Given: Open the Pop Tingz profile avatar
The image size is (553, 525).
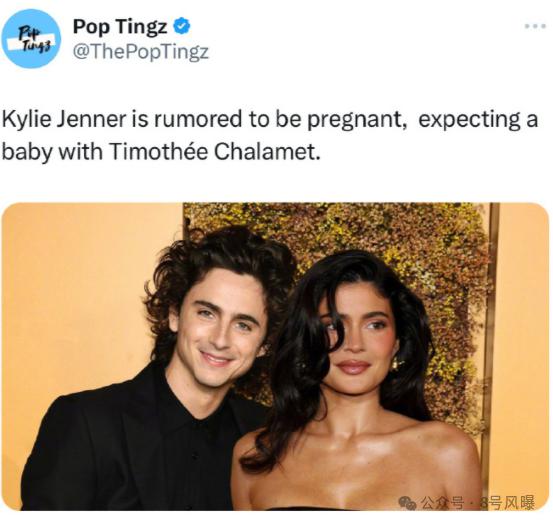Looking at the screenshot, I should coord(31,38).
